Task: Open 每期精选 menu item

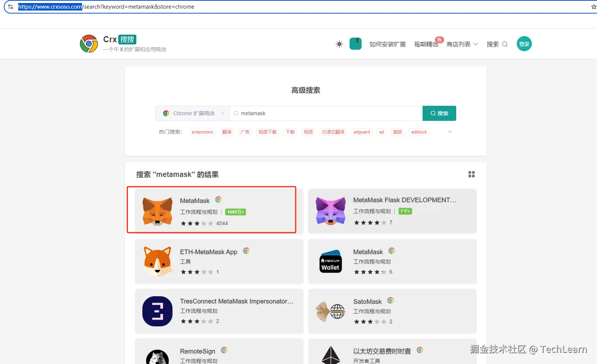Action: pos(426,44)
